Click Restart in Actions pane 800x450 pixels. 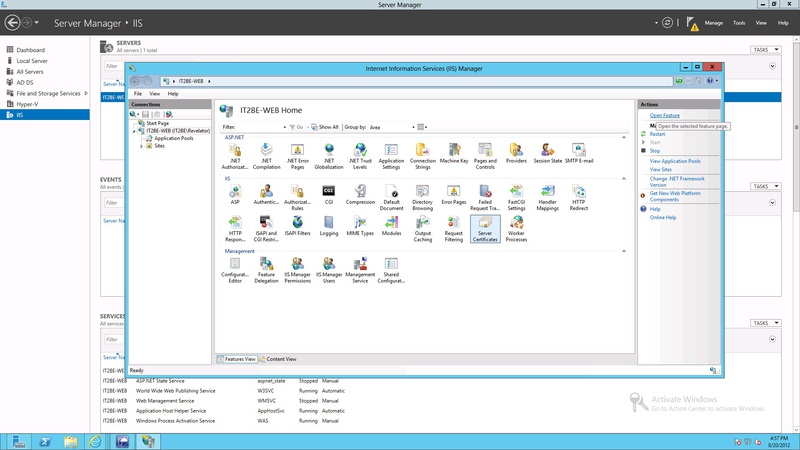click(657, 134)
